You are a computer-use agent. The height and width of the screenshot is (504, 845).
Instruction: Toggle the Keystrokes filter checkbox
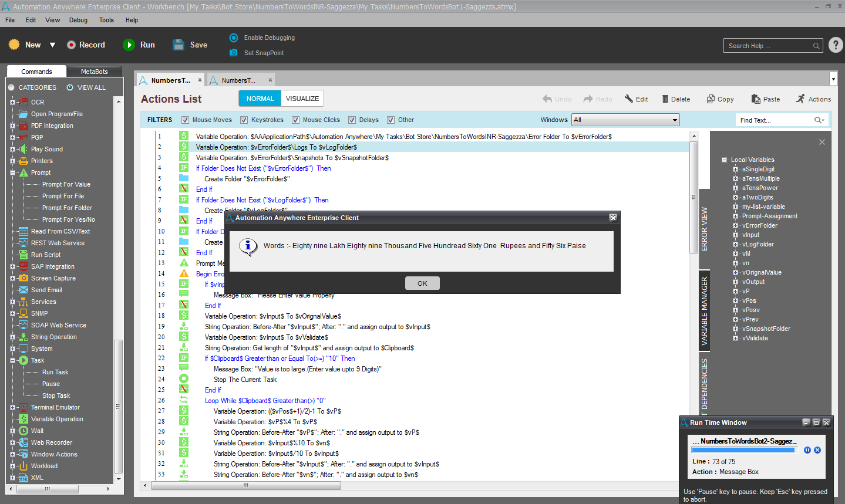pos(244,120)
